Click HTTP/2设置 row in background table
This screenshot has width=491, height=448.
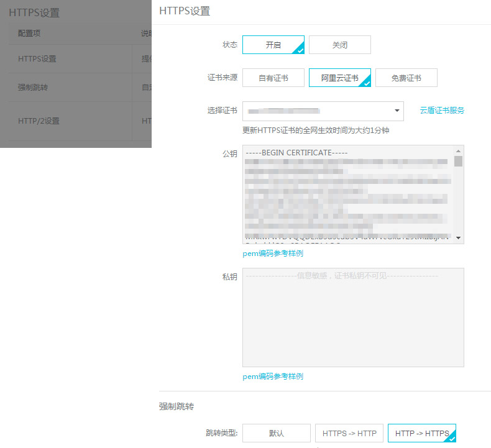point(39,121)
